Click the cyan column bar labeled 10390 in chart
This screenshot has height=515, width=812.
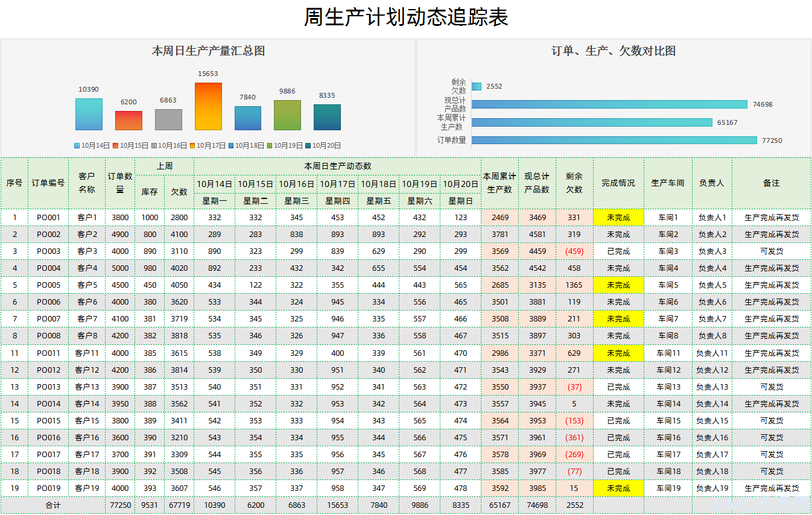pos(89,115)
